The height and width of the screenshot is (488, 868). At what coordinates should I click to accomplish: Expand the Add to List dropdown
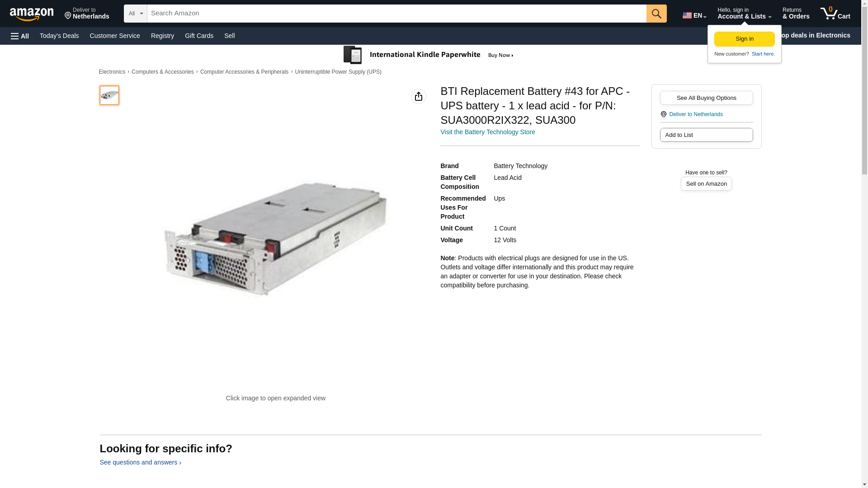point(706,135)
